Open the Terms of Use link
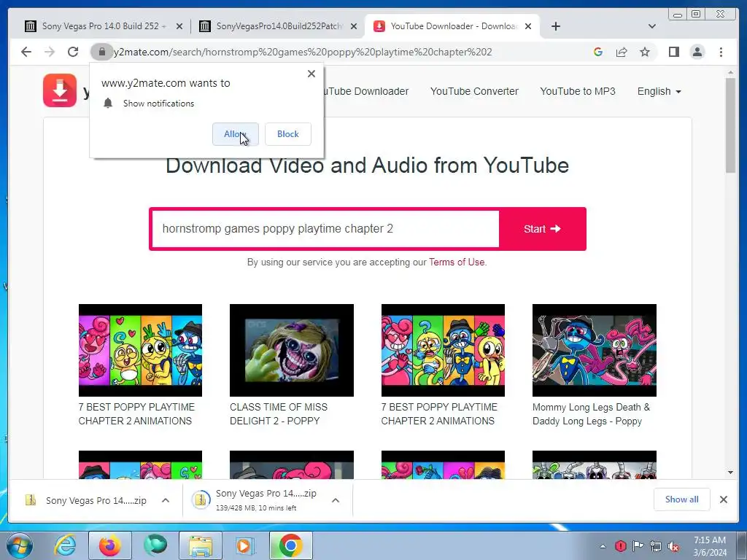 coord(457,262)
